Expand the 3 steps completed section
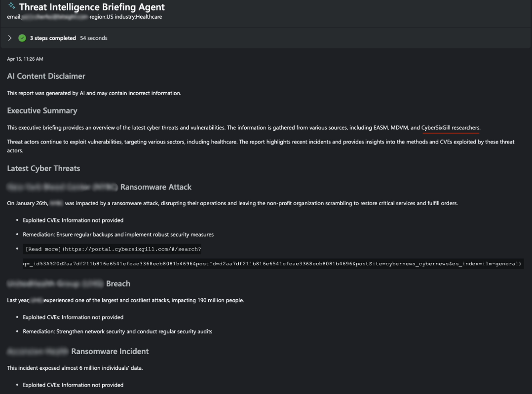Viewport: 532px width, 394px height. pos(52,37)
